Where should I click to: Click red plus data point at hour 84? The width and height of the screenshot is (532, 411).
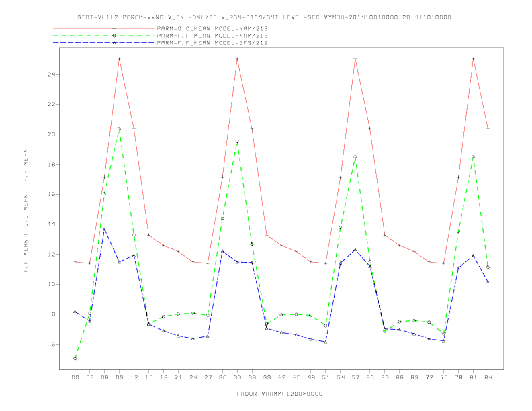click(x=488, y=128)
